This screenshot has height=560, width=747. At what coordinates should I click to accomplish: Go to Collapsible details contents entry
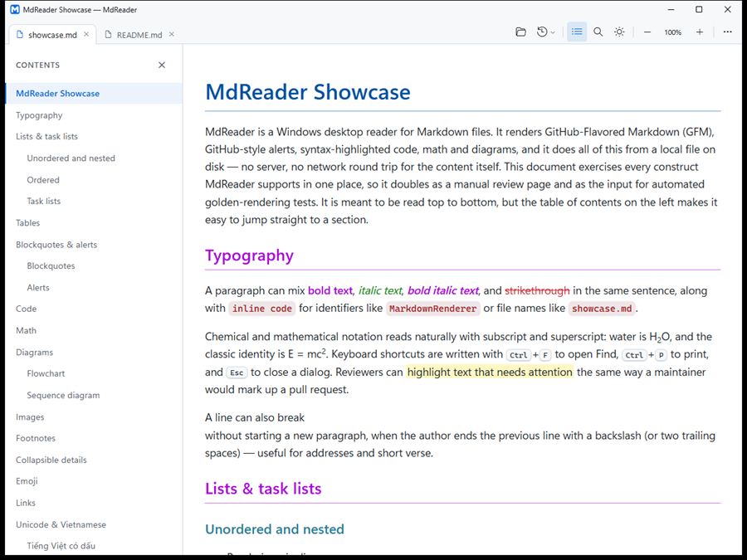click(93, 460)
